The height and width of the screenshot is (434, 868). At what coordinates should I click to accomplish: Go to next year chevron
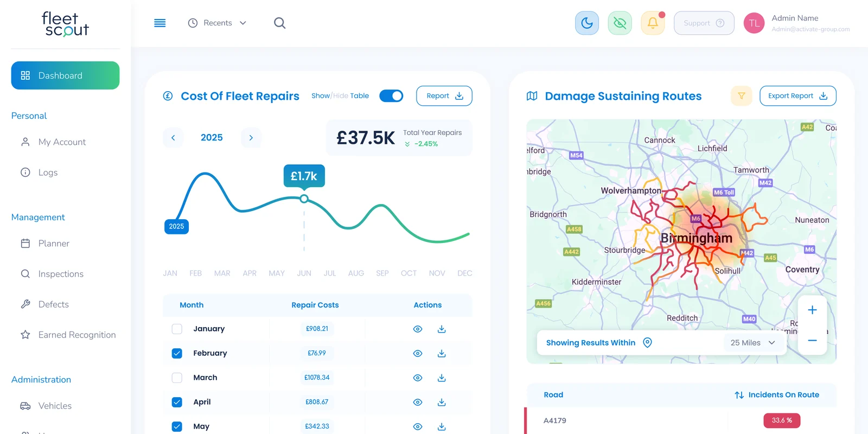251,138
